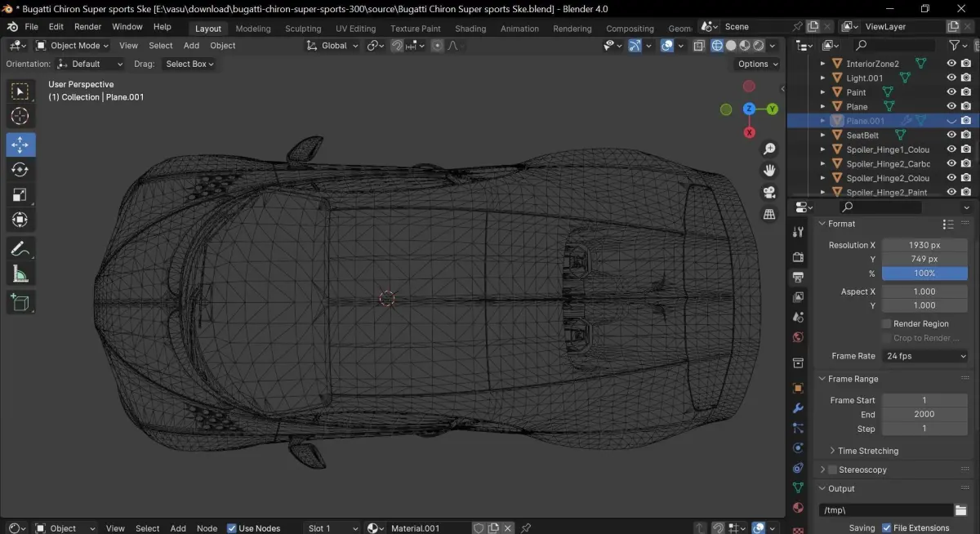This screenshot has height=534, width=980.
Task: Enable the Render Region checkbox
Action: pos(886,324)
